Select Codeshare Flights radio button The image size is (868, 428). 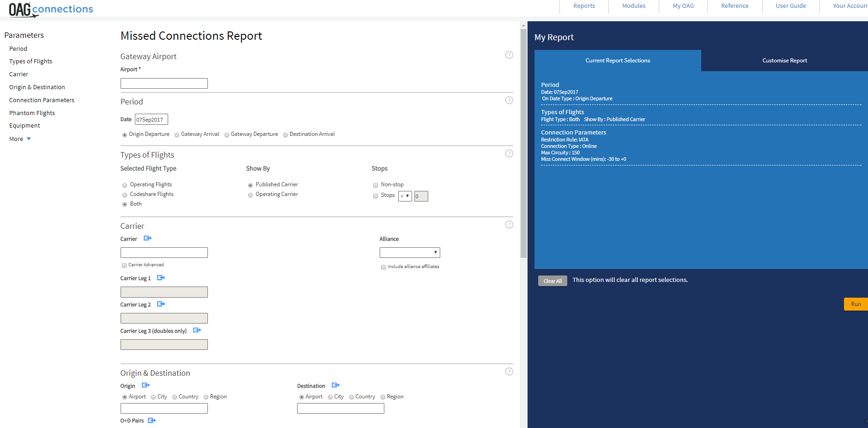[125, 195]
